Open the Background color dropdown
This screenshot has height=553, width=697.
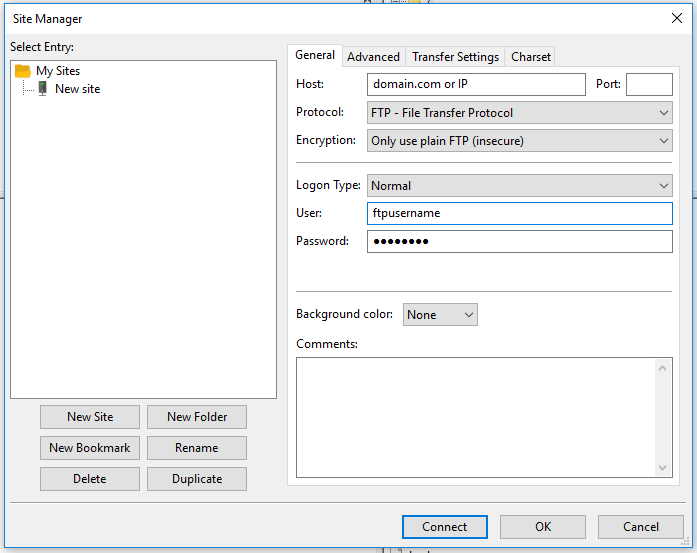coord(440,315)
